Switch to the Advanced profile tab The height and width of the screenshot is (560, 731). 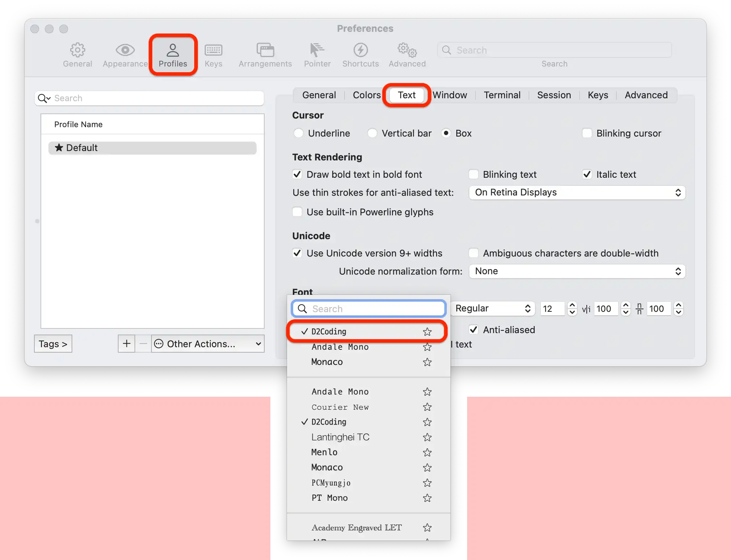tap(646, 95)
